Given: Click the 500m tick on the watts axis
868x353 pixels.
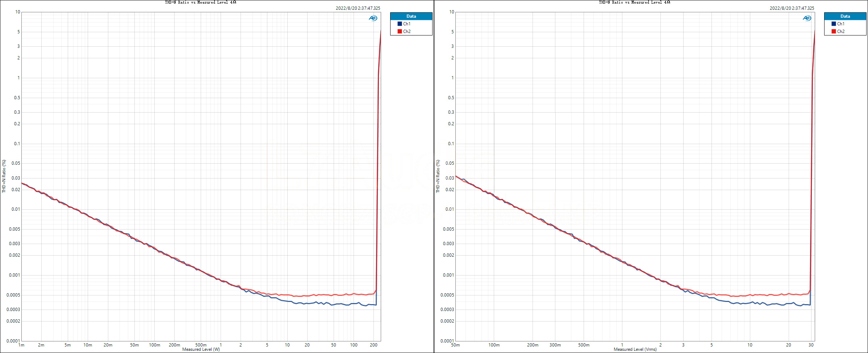Looking at the screenshot, I should coord(201,345).
